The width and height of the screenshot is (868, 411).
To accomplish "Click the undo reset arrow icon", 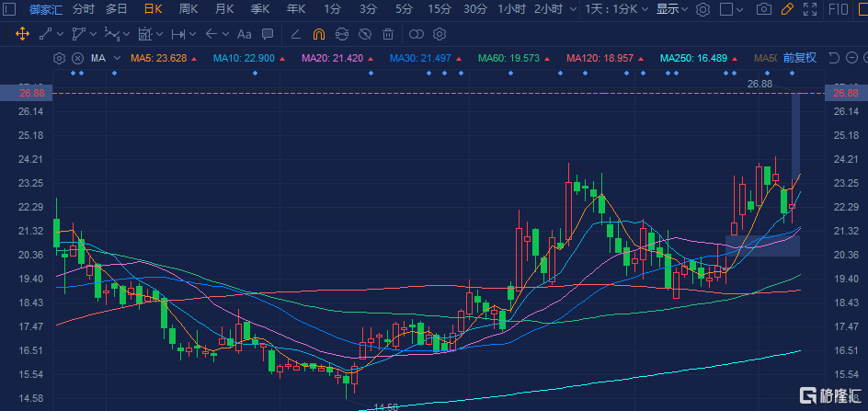I will 835,58.
